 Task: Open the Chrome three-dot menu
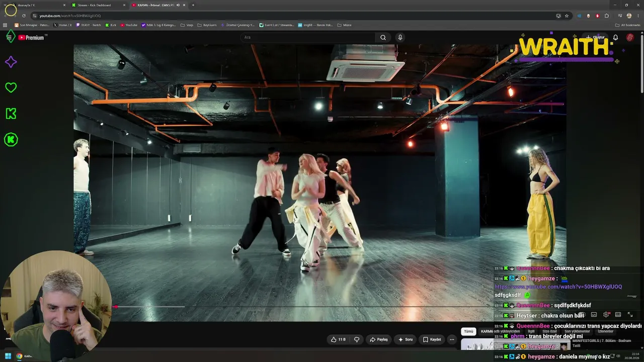(x=637, y=16)
